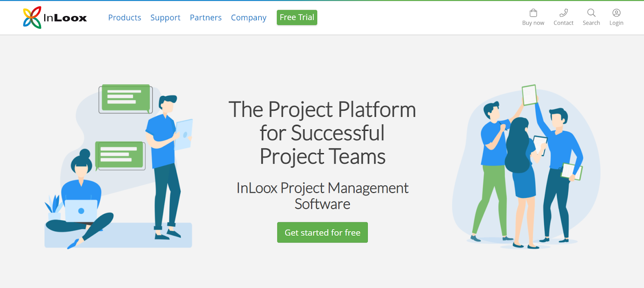Viewport: 644px width, 288px height.
Task: Open the Search magnifier icon
Action: tap(591, 13)
